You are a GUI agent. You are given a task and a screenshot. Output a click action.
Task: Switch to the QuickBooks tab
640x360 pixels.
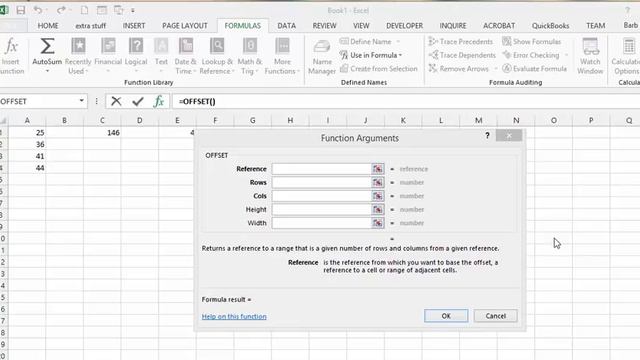click(x=550, y=26)
